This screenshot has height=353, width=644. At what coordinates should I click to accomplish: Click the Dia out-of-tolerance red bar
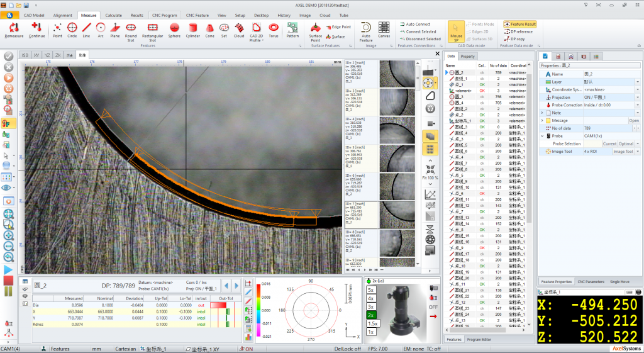218,305
